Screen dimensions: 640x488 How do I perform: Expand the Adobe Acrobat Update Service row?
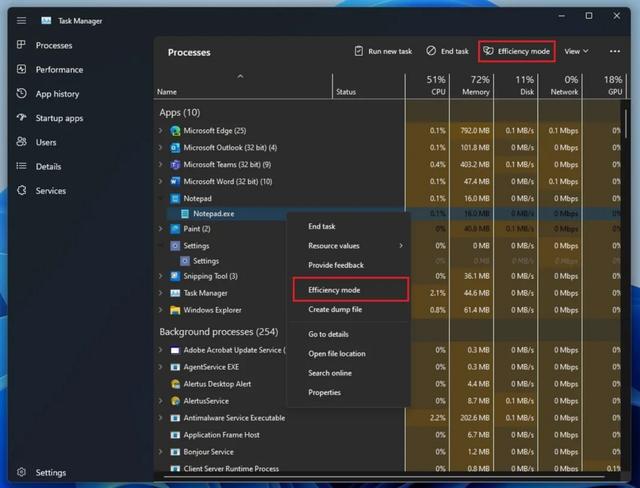pos(161,350)
